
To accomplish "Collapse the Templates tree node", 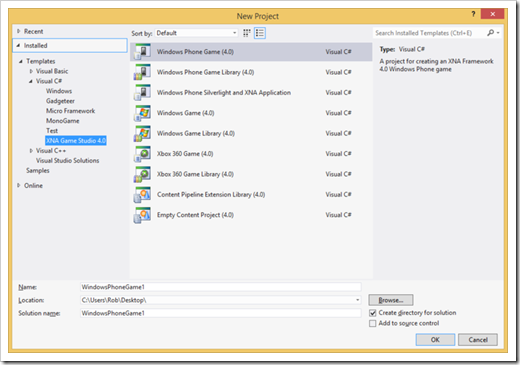I will click(21, 61).
